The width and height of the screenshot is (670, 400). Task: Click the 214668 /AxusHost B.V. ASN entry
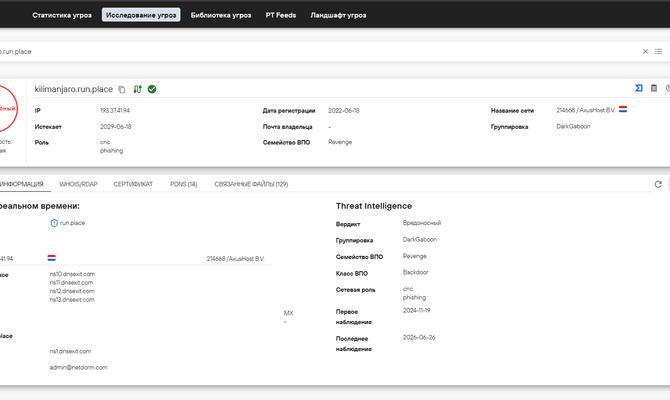pyautogui.click(x=235, y=259)
